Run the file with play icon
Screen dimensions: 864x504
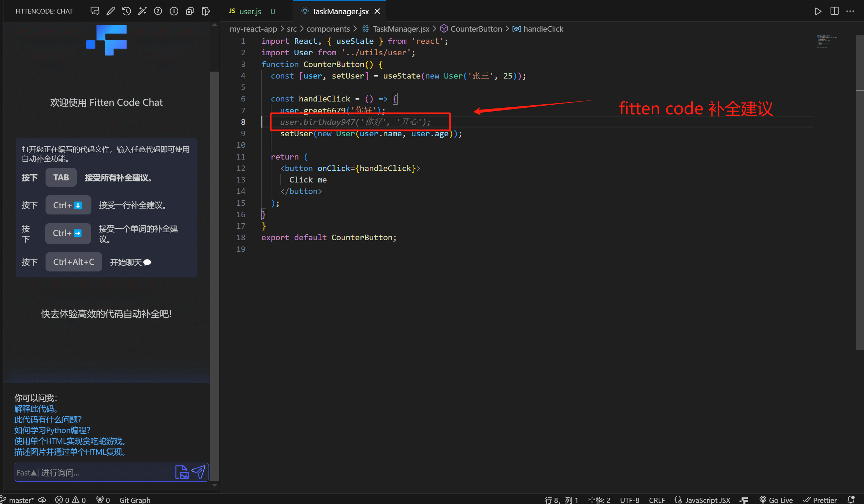point(818,11)
